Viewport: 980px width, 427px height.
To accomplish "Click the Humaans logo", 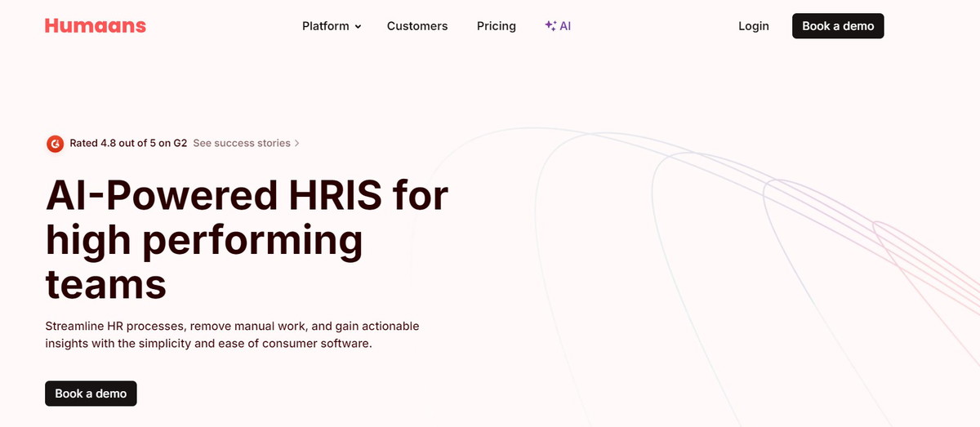I will [x=96, y=26].
